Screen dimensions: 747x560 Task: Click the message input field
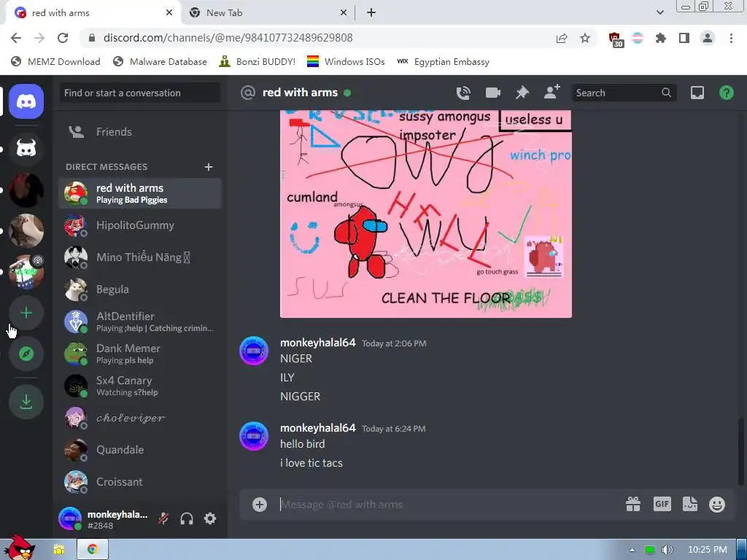[x=448, y=505]
